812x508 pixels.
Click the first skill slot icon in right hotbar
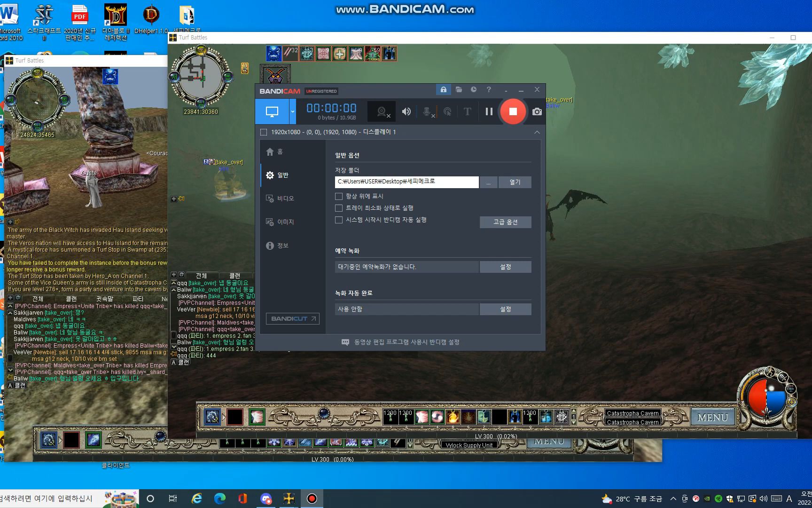click(212, 417)
